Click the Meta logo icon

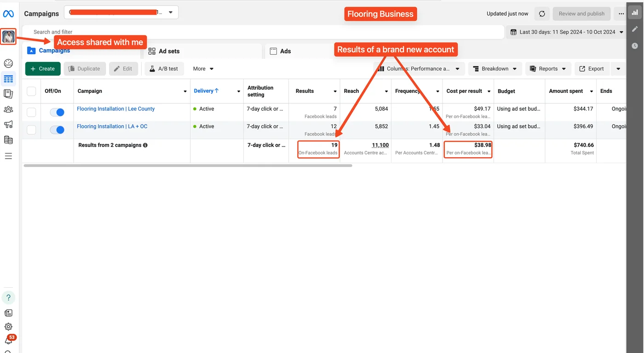click(8, 14)
